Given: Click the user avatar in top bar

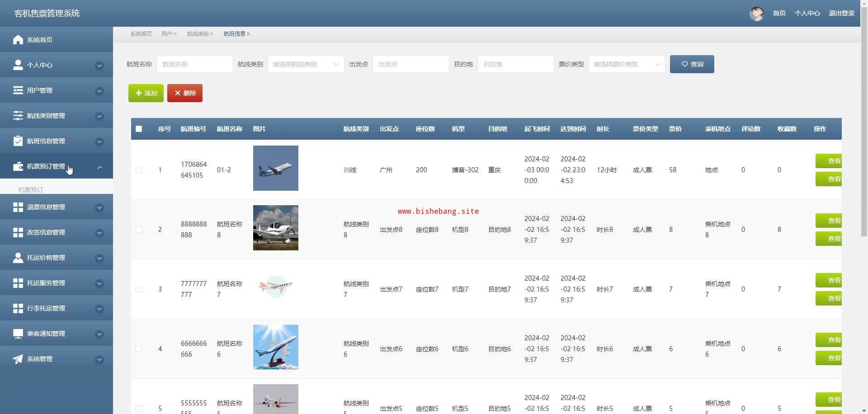Looking at the screenshot, I should pyautogui.click(x=756, y=14).
